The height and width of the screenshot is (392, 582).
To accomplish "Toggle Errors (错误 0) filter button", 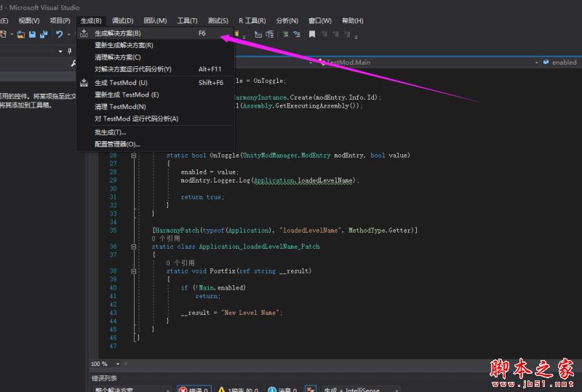I will pos(194,389).
